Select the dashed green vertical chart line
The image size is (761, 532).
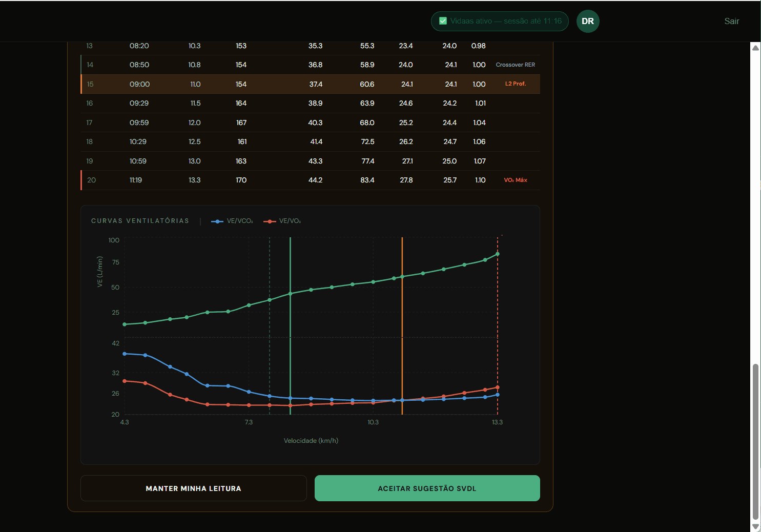(270, 325)
